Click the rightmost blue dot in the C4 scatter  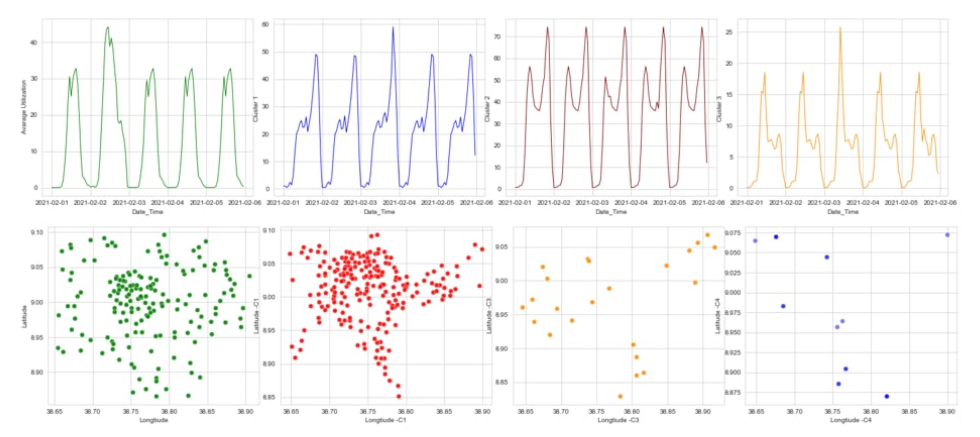[947, 235]
